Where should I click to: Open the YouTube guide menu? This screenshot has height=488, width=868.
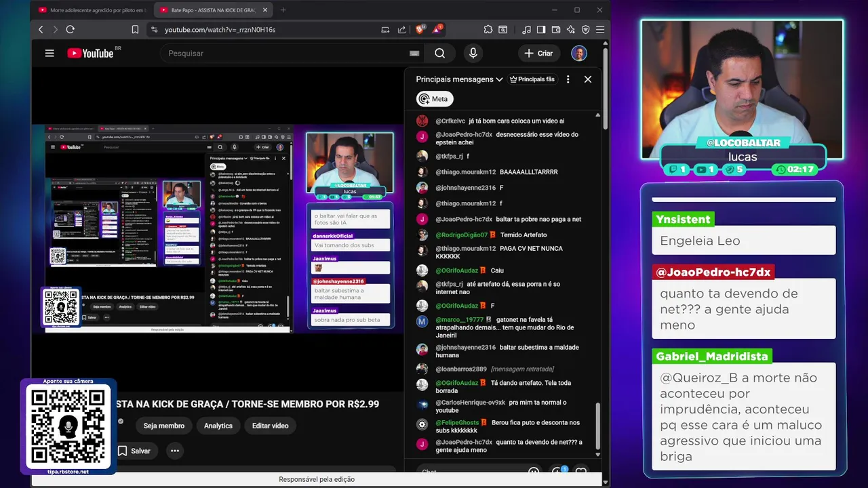click(50, 53)
